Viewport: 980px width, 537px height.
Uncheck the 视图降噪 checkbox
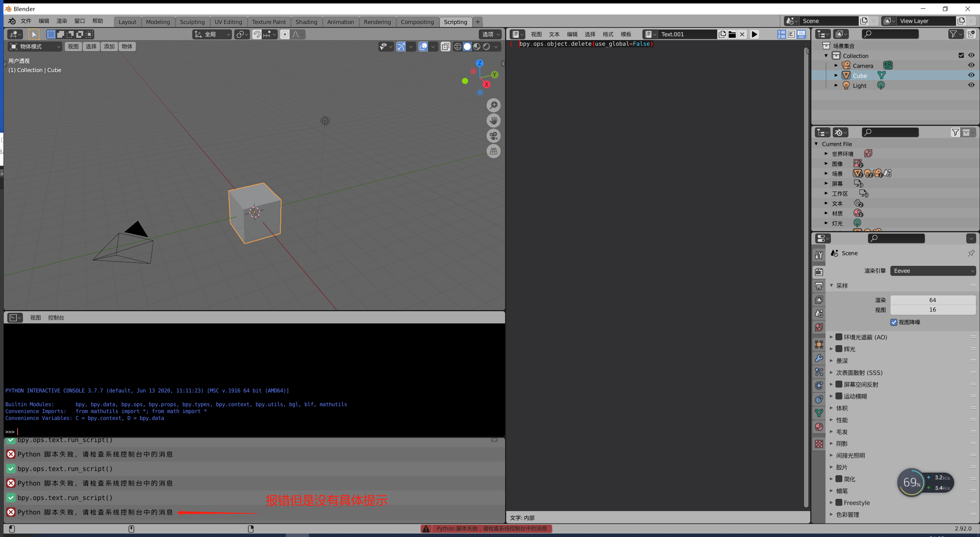pos(894,322)
